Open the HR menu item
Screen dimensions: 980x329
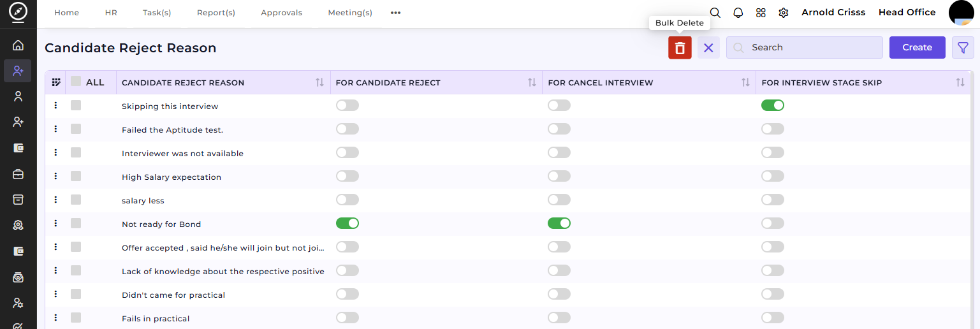pyautogui.click(x=111, y=13)
